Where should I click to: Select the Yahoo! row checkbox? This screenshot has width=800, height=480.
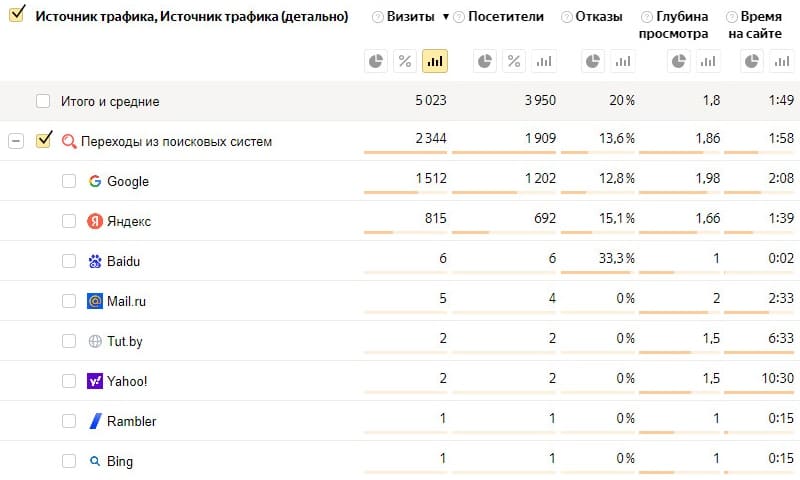point(69,381)
